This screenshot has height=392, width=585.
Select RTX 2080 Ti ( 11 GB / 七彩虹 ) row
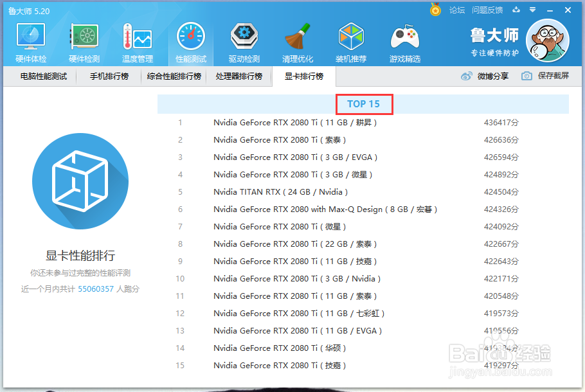tap(363, 314)
